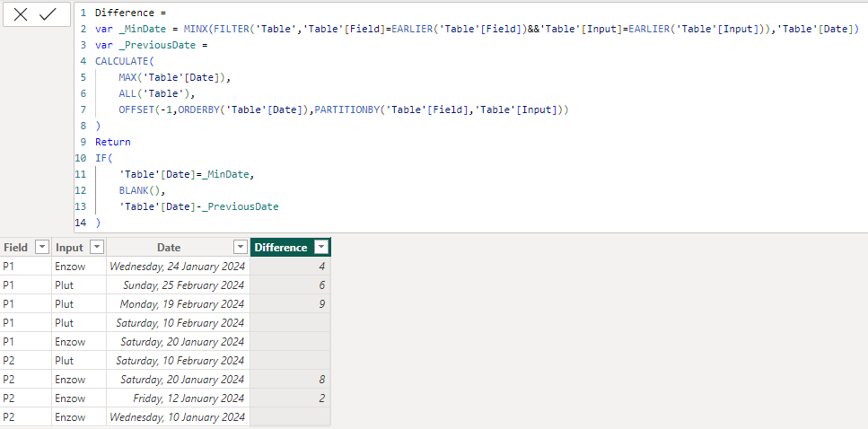Commit the formula with the checkmark icon
The height and width of the screenshot is (429, 868).
point(48,15)
